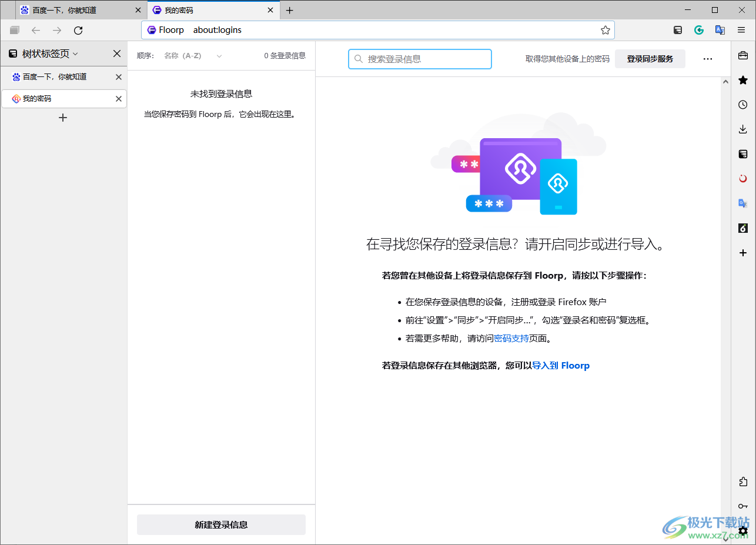Open browsing history from the clock icon
This screenshot has height=545, width=756.
click(742, 104)
